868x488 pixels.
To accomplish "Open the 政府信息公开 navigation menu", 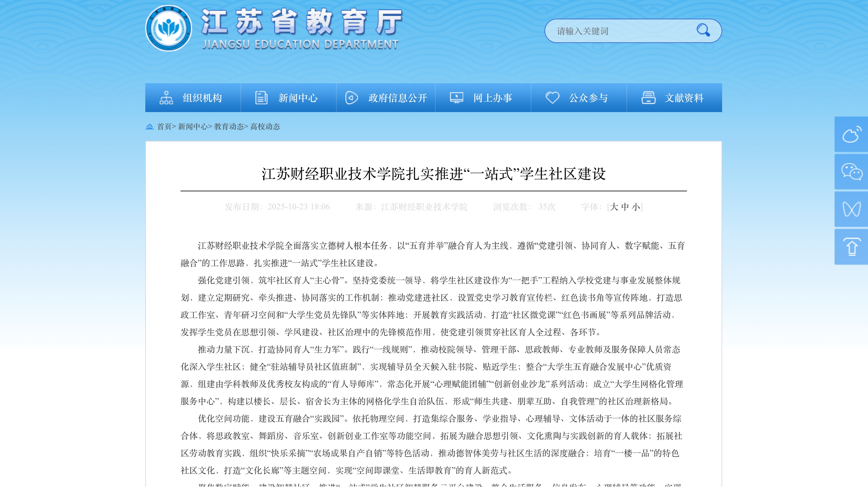I will coord(397,98).
